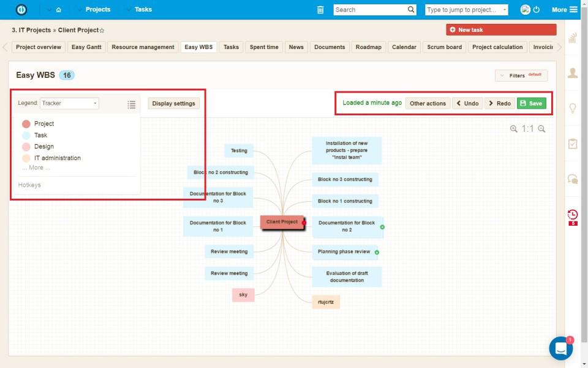The image size is (588, 368).
Task: Open the lightbulb sidebar icon
Action: [x=573, y=109]
